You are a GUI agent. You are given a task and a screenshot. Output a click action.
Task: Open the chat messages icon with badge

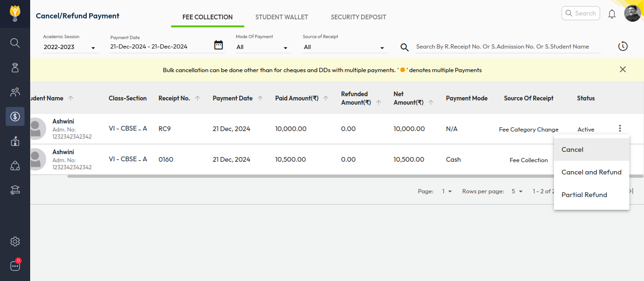(x=15, y=266)
